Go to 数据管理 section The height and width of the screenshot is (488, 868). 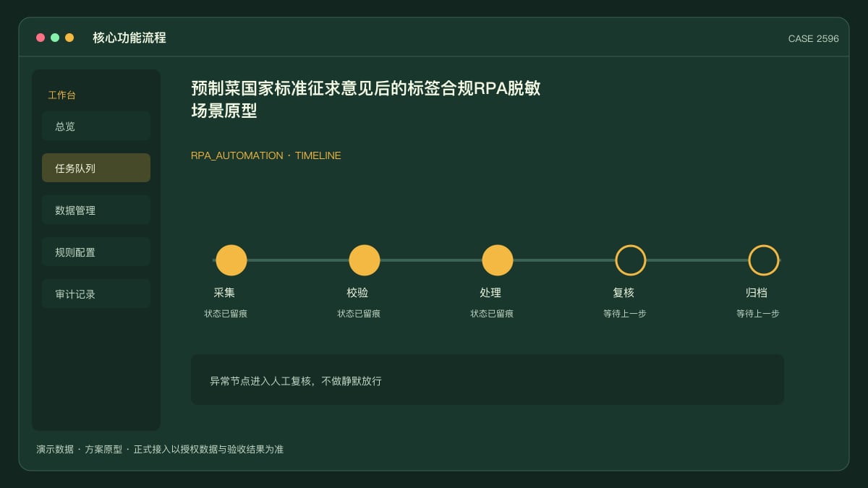tap(96, 210)
